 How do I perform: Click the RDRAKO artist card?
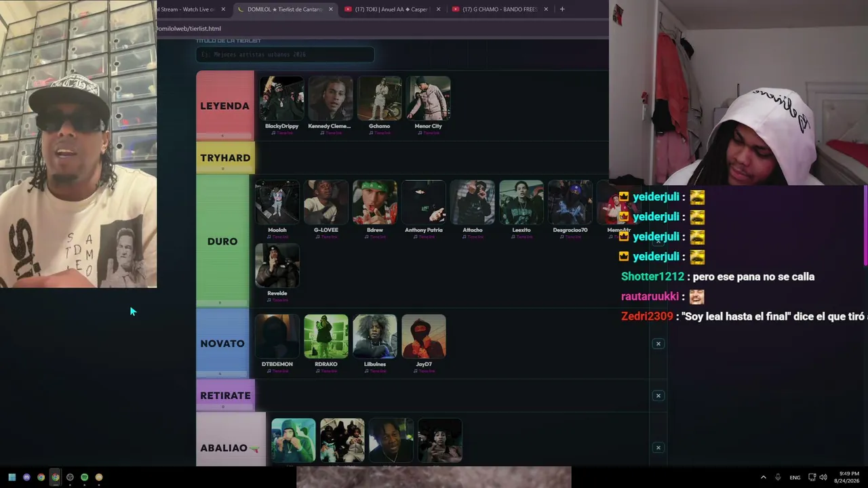(326, 342)
